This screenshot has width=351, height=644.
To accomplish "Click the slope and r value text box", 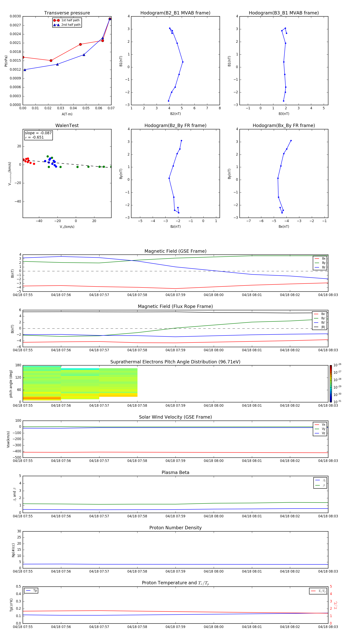I will (x=38, y=135).
